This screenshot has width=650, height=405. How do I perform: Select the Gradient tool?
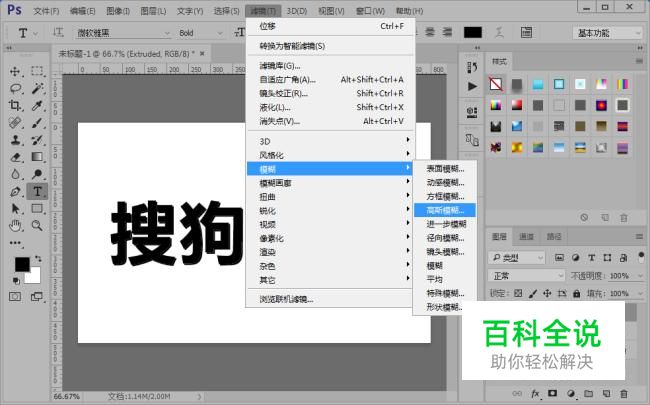coord(37,157)
